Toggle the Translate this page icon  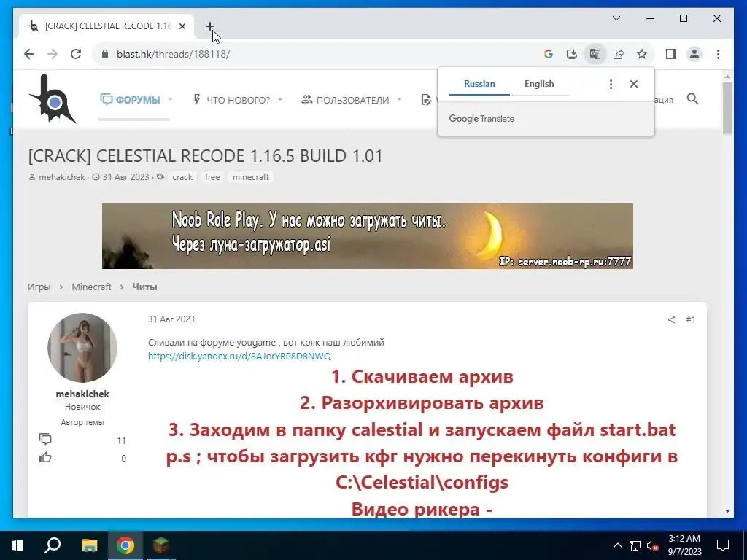tap(595, 54)
